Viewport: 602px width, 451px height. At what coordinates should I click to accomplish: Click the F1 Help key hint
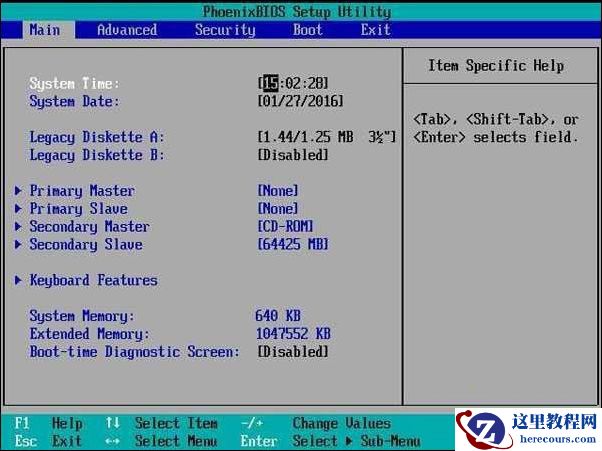pyautogui.click(x=48, y=424)
